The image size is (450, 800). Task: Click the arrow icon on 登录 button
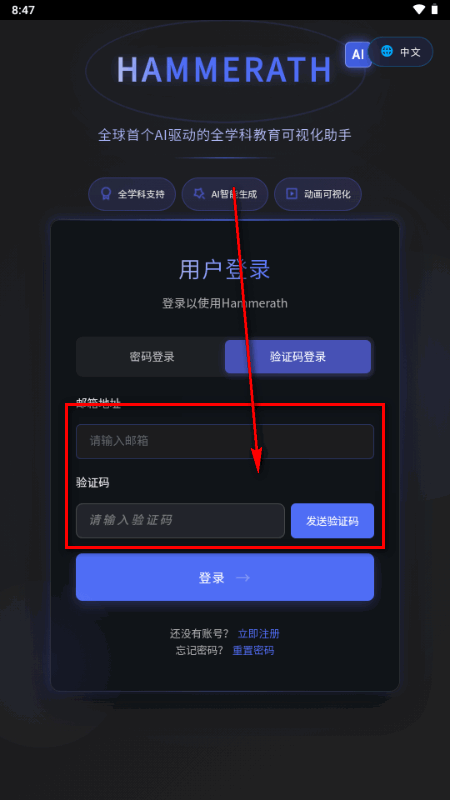(x=243, y=578)
